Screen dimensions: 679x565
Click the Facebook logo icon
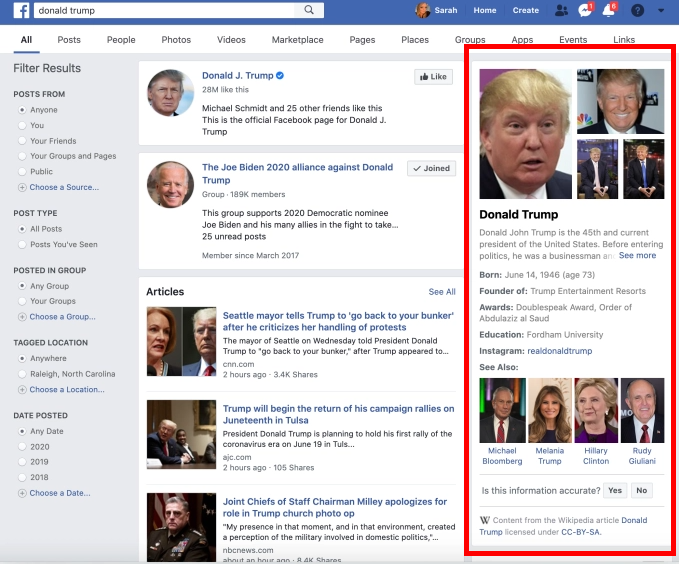(21, 10)
